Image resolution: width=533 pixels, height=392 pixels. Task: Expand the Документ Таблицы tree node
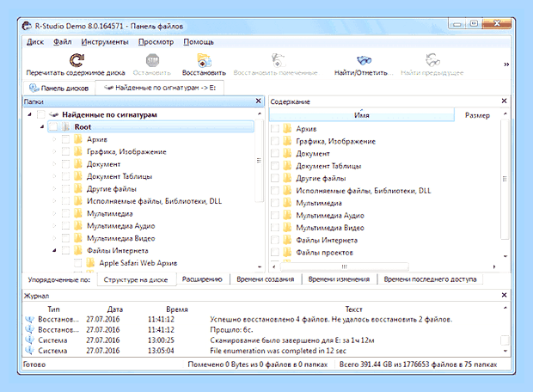(x=54, y=176)
